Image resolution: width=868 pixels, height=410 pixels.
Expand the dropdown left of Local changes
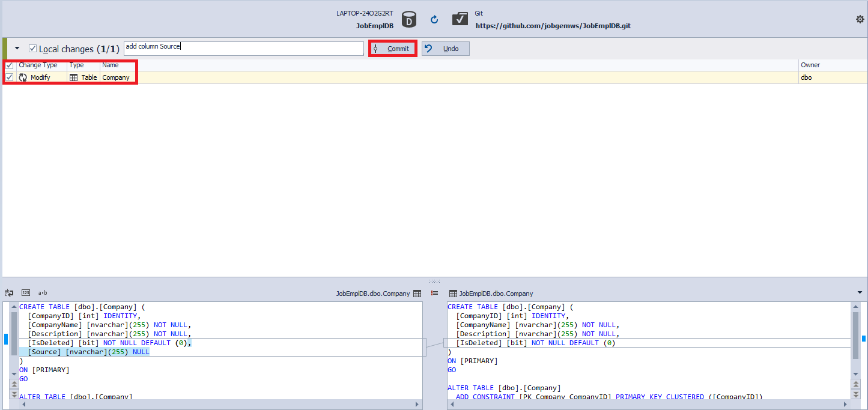[17, 48]
